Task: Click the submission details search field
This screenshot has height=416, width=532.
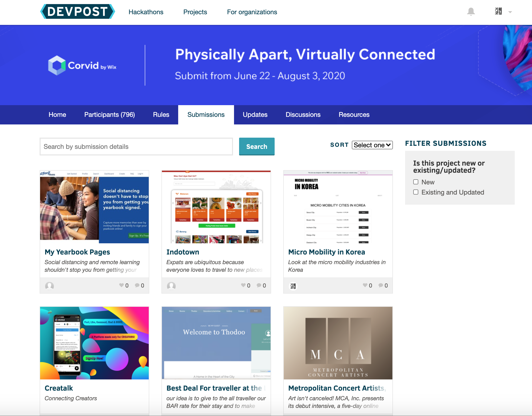Action: (x=136, y=147)
